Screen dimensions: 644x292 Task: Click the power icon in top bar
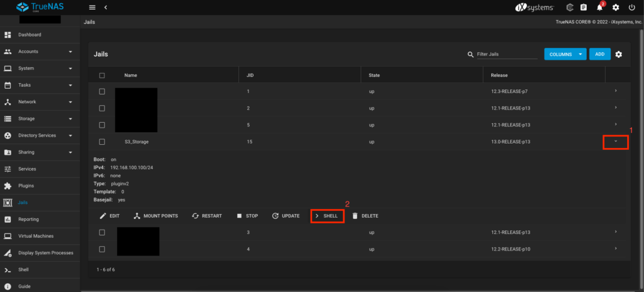pos(631,8)
